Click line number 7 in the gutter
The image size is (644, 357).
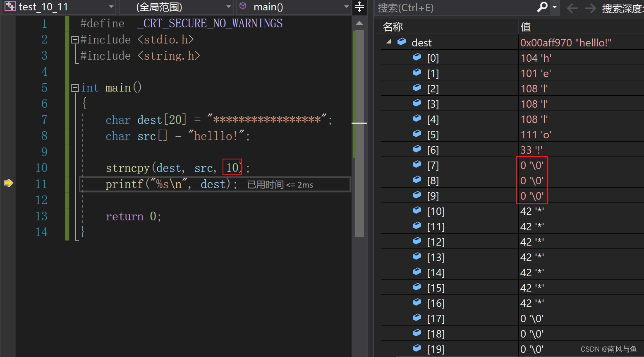[x=44, y=120]
